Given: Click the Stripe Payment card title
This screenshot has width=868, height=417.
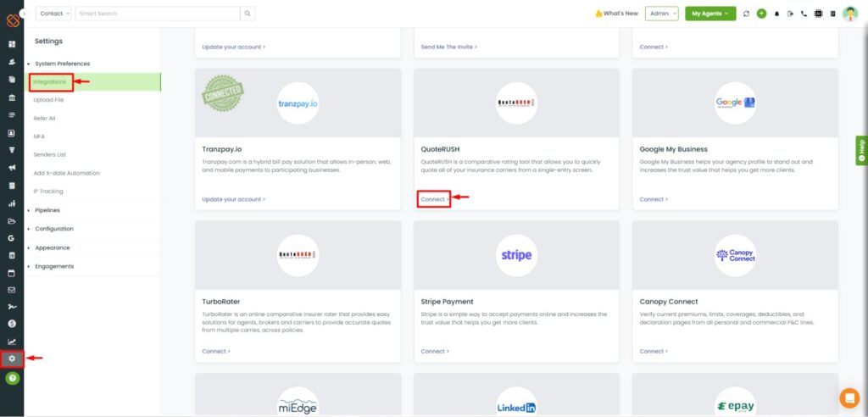Looking at the screenshot, I should pyautogui.click(x=447, y=302).
